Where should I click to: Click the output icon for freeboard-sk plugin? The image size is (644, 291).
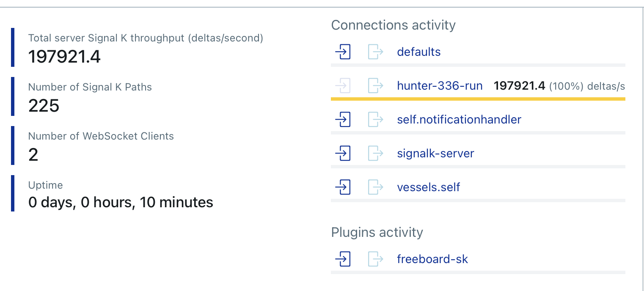point(376,259)
